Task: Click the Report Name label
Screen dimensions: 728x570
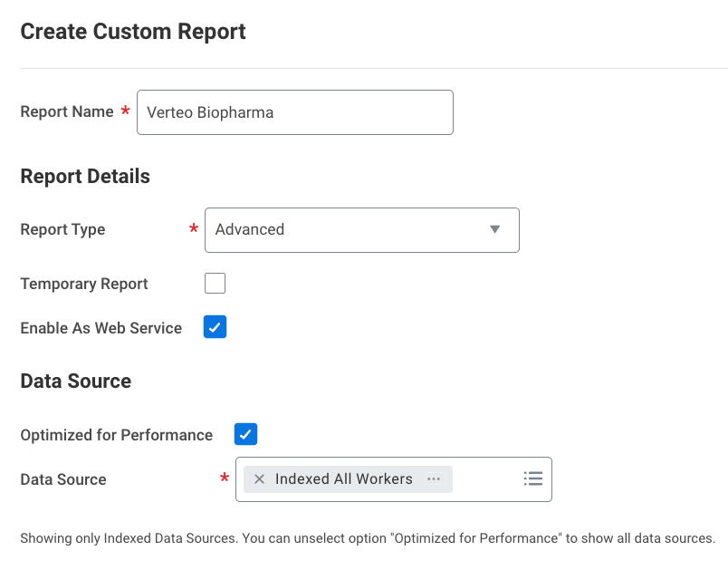Action: [x=67, y=111]
